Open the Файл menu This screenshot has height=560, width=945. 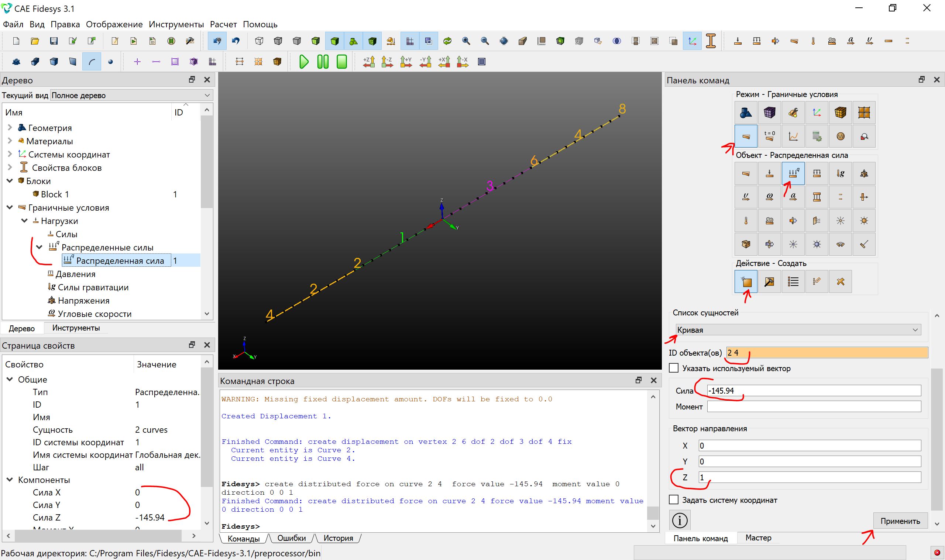pos(13,24)
